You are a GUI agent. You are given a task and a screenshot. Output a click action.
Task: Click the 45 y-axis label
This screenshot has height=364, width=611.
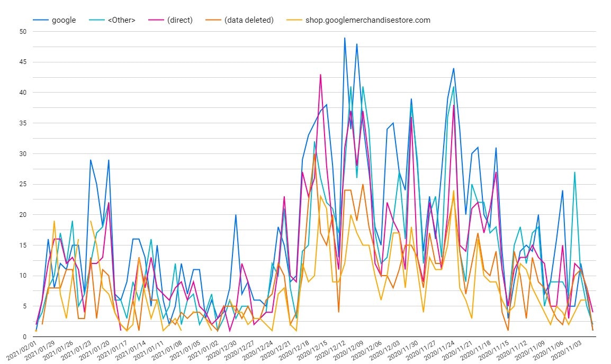23,62
